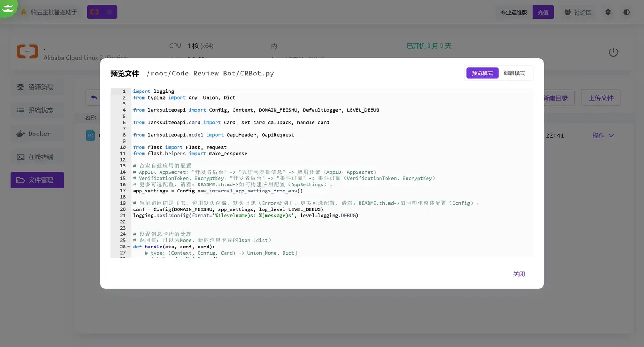
Task: Click the code line 'import logging'
Action: click(153, 91)
